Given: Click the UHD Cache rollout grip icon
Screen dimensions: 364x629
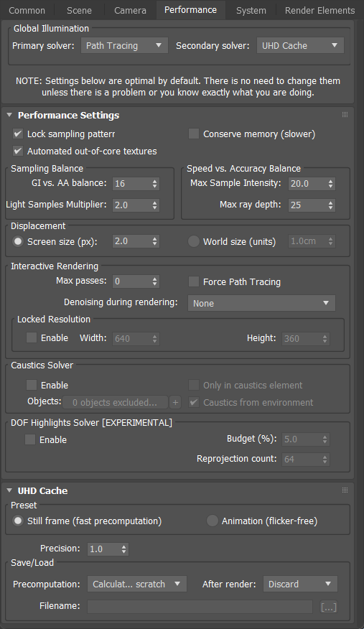Looking at the screenshot, I should coord(345,490).
